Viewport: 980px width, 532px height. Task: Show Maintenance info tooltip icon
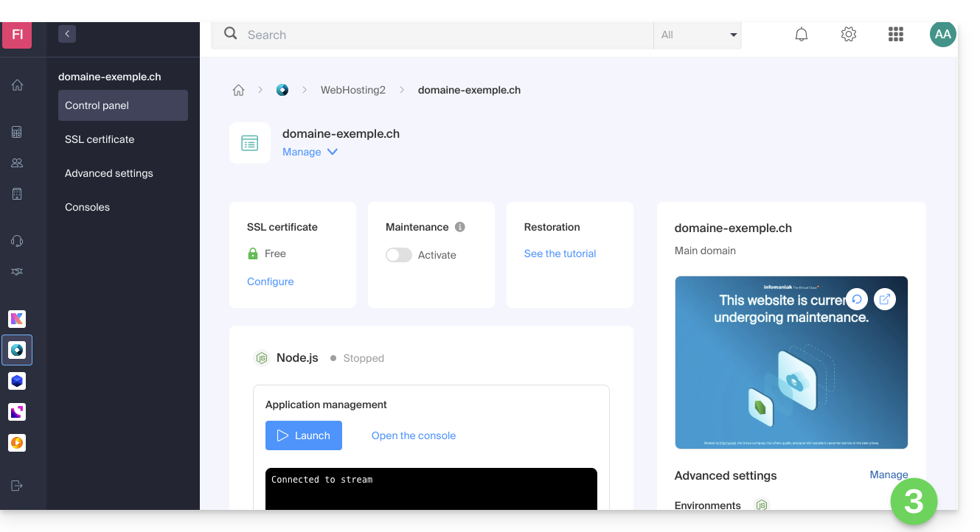[460, 227]
